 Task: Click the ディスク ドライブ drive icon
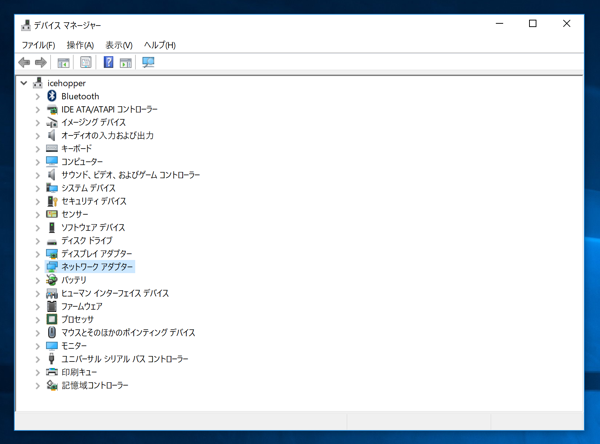(52, 241)
